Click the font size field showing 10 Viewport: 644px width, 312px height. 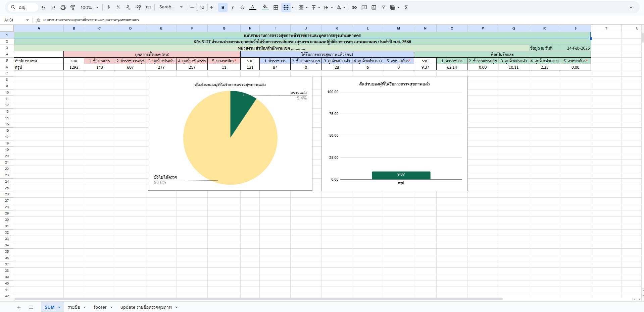coord(202,7)
